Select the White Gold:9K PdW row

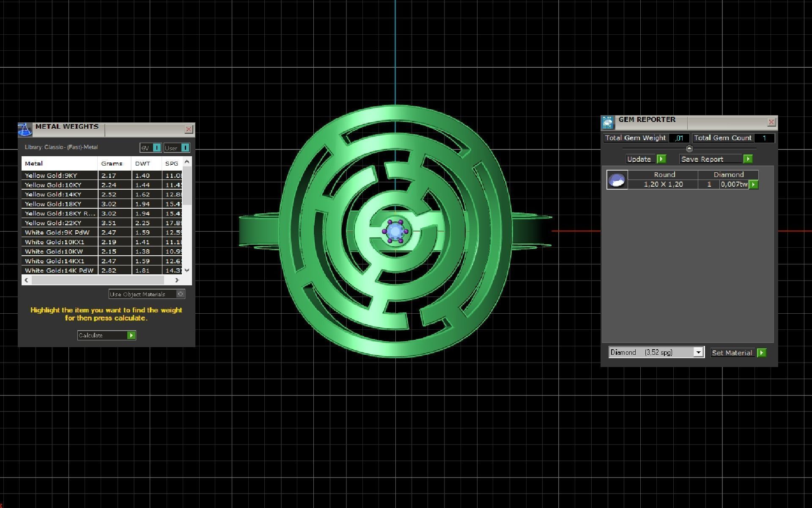(102, 232)
